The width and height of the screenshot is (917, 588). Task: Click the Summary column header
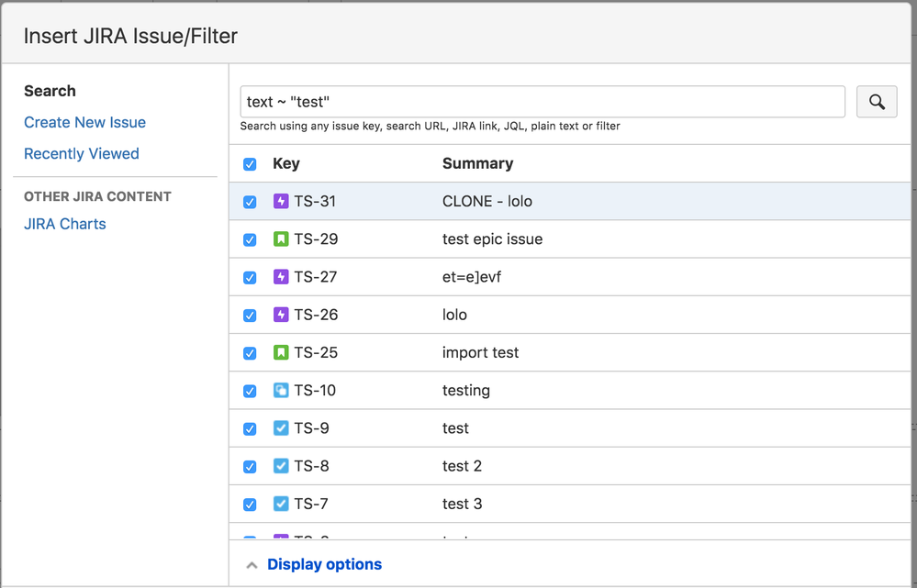point(478,163)
